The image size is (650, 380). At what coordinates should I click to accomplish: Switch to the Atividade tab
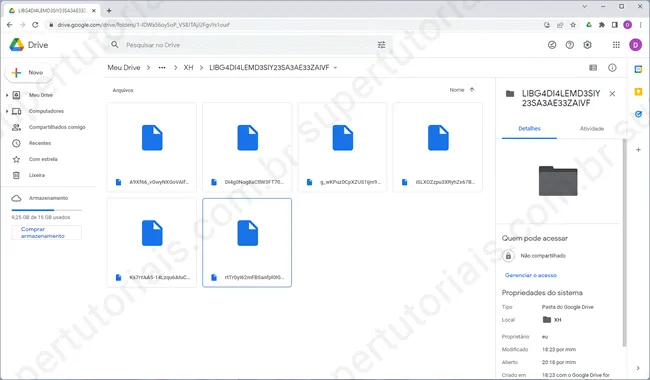click(x=592, y=129)
